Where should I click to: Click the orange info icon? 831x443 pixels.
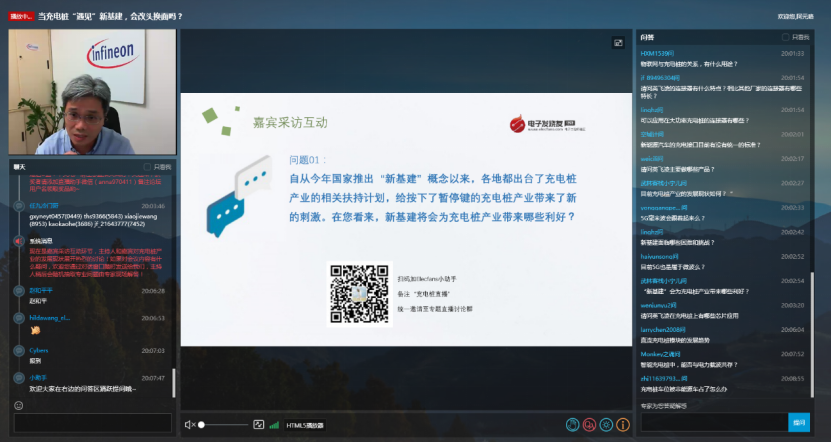622,425
